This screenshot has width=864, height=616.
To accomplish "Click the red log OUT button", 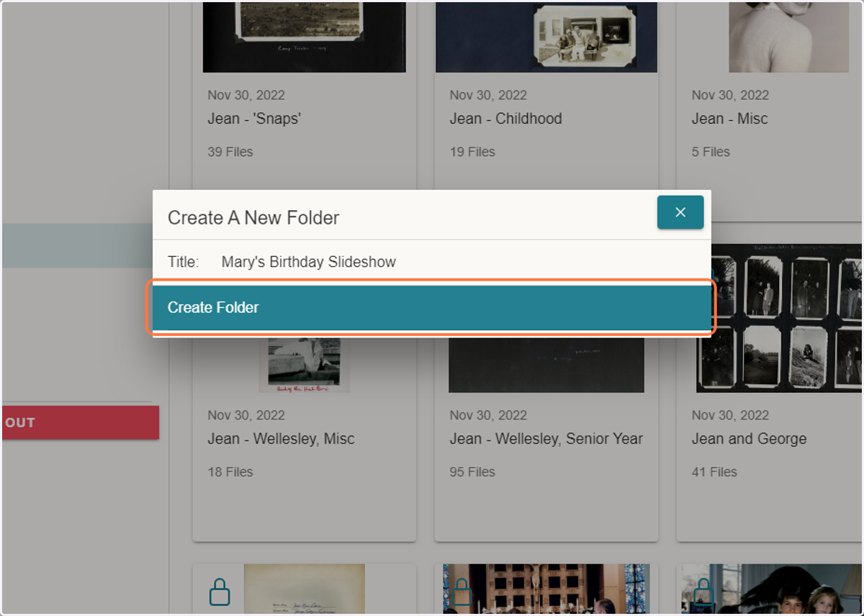I will coord(80,422).
